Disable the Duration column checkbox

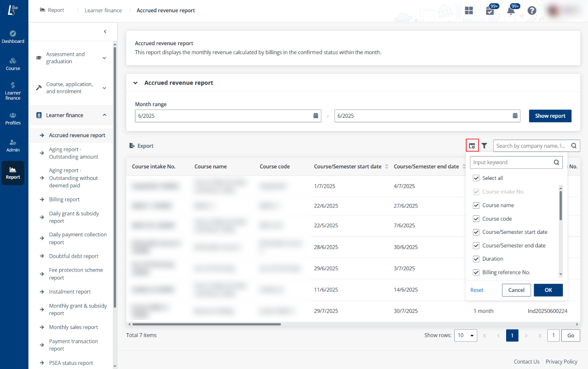pos(476,259)
